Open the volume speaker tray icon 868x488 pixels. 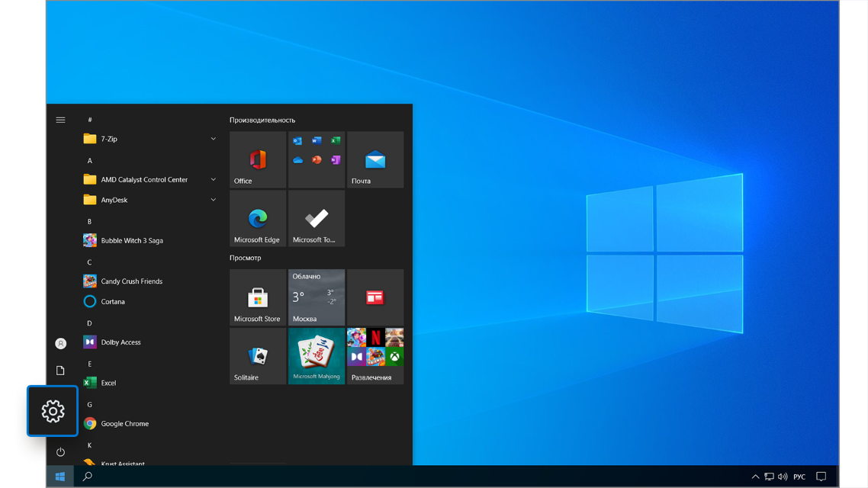[x=783, y=477]
